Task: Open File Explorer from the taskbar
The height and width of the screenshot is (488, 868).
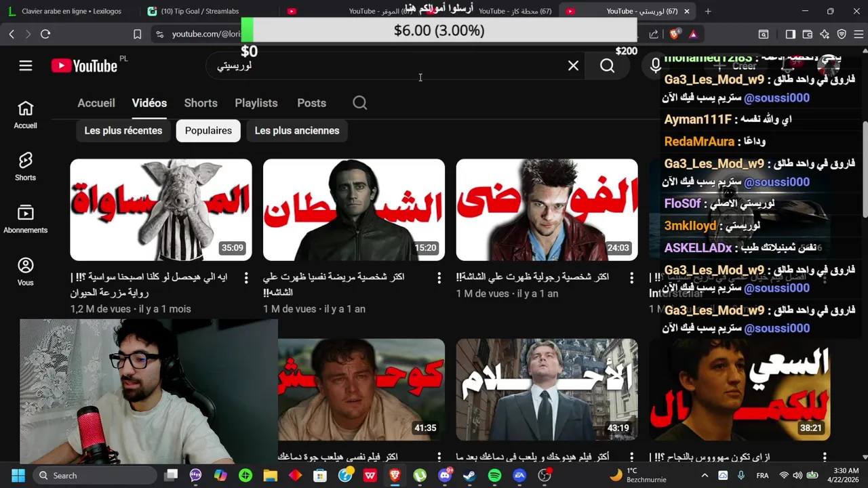Action: point(270,475)
